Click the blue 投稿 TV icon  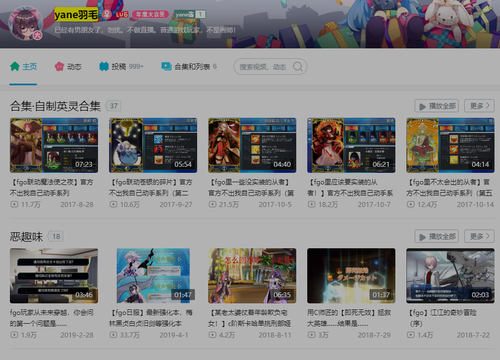click(104, 66)
